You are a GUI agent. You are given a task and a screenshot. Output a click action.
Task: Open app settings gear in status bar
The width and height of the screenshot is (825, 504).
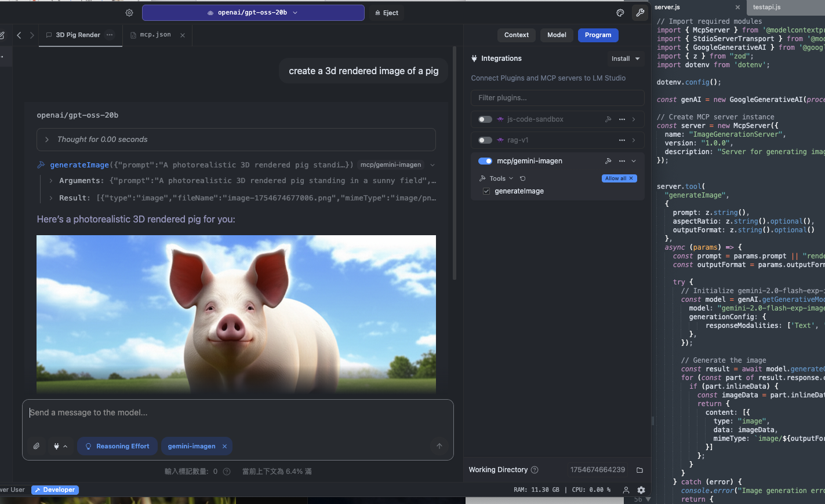click(x=641, y=490)
